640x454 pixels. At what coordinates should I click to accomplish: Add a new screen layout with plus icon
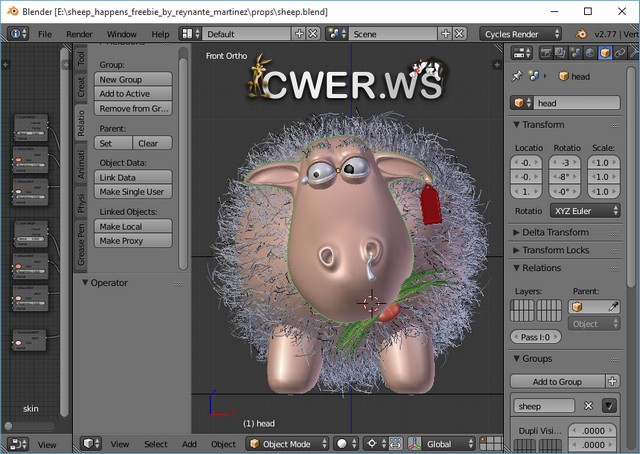(300, 33)
